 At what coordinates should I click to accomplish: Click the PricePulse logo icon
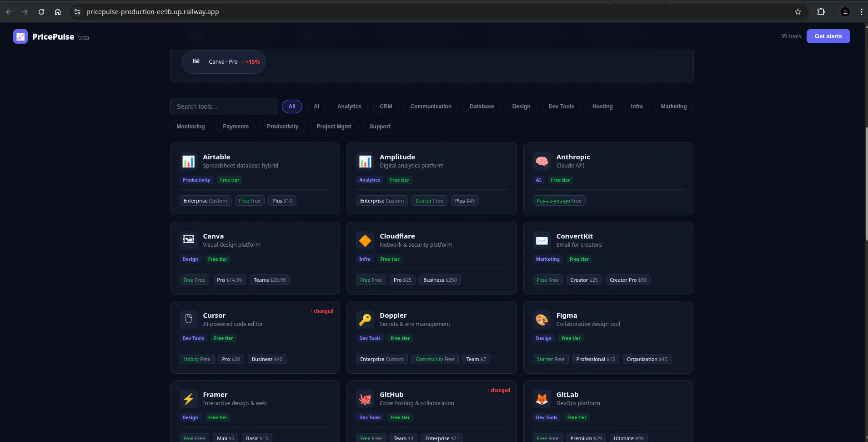click(20, 36)
